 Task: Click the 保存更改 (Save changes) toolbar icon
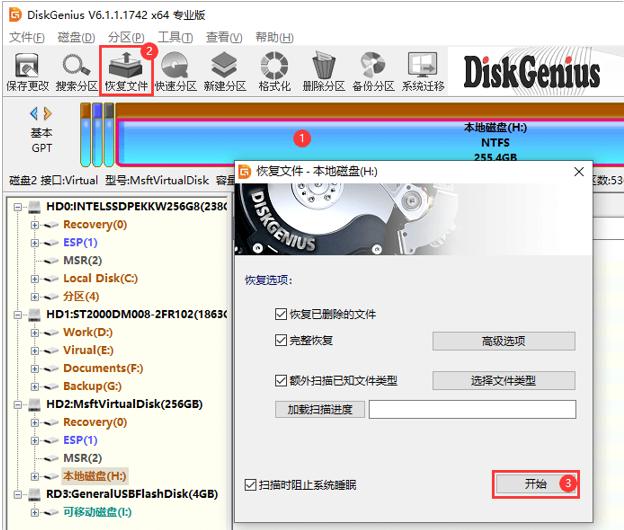coord(27,72)
